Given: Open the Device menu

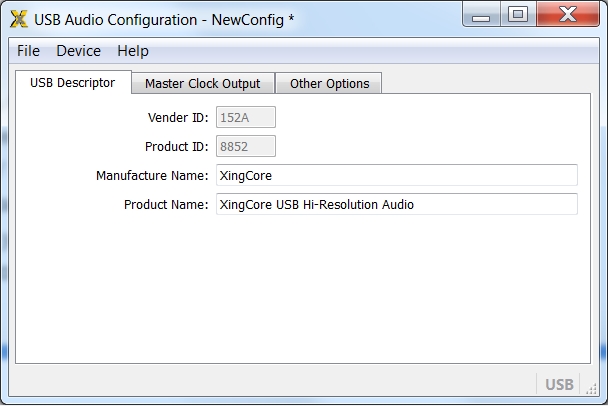Looking at the screenshot, I should (x=78, y=51).
